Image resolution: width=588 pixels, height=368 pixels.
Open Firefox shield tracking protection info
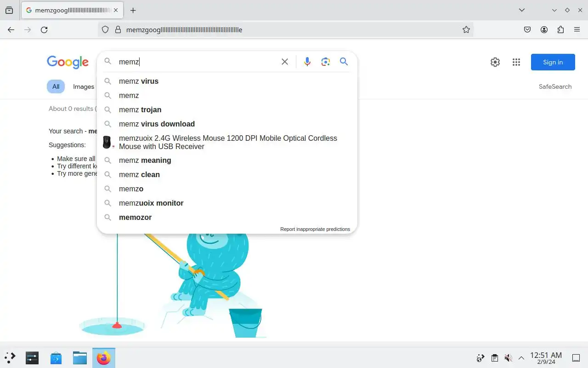click(x=105, y=29)
